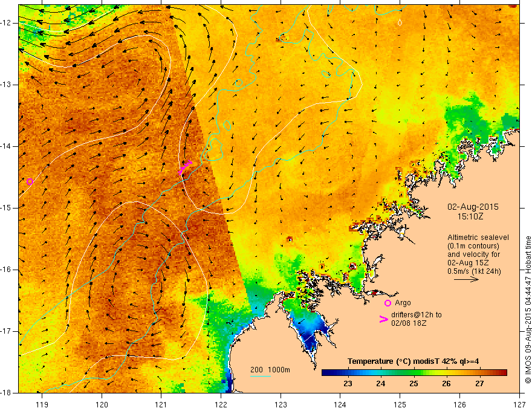
Task: Click the longitude label 119
Action: pyautogui.click(x=42, y=404)
